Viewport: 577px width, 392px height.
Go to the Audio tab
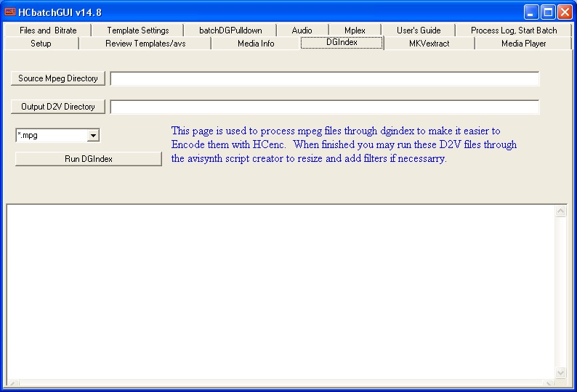point(302,30)
